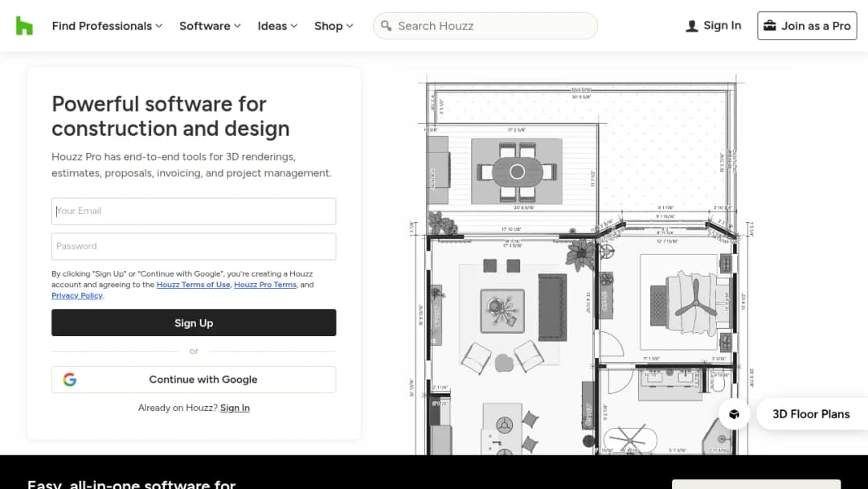Click the Houzz green logo
Screen dimensions: 868x489
click(24, 26)
